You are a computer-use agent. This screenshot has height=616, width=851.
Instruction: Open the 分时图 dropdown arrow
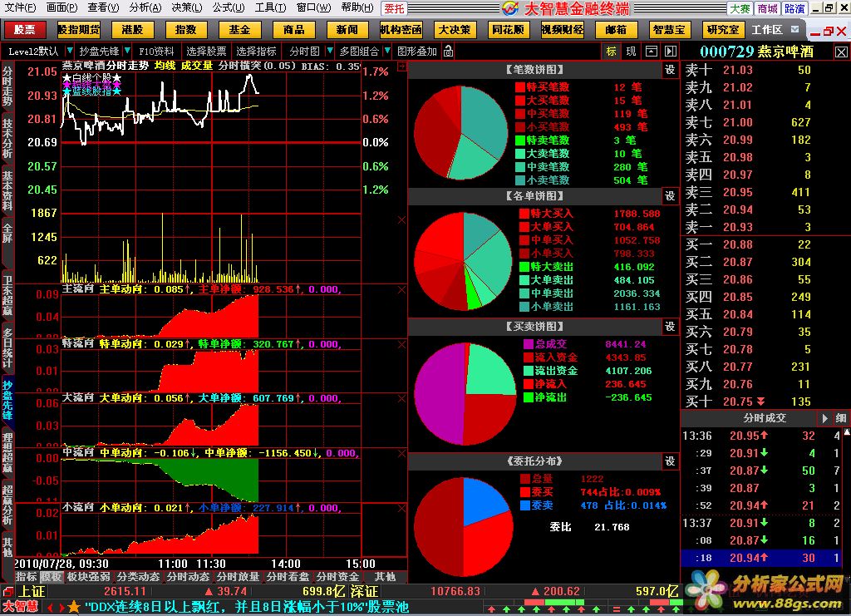pyautogui.click(x=329, y=51)
